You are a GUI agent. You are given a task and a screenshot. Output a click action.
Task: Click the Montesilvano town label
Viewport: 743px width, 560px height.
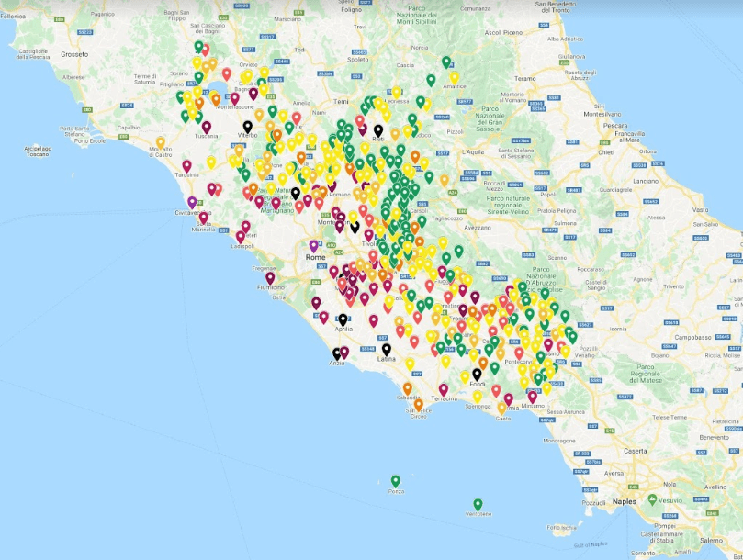(602, 114)
